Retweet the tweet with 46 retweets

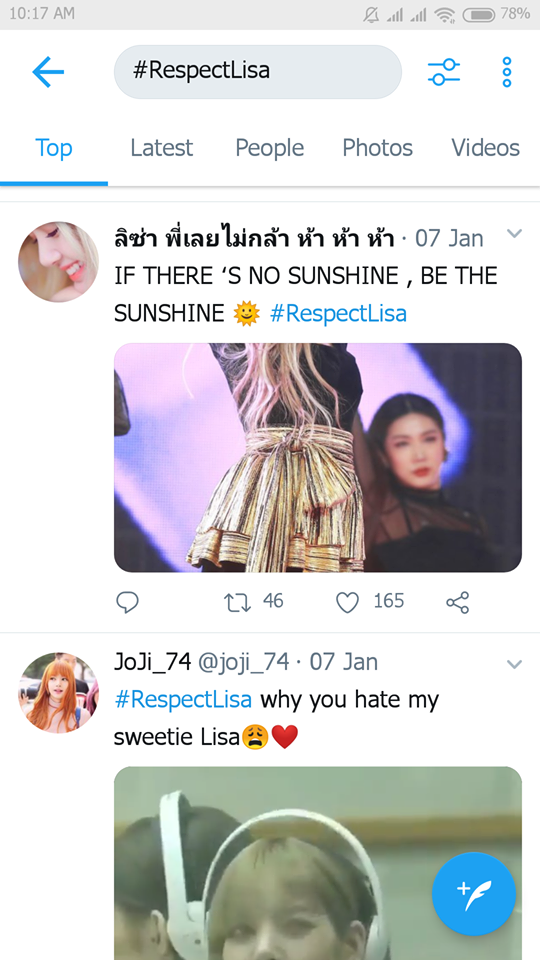coord(238,602)
